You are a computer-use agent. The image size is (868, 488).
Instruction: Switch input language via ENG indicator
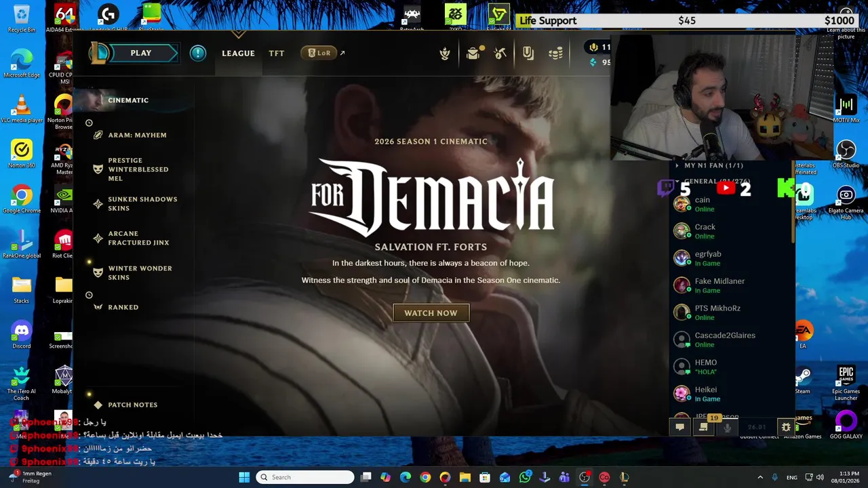791,477
